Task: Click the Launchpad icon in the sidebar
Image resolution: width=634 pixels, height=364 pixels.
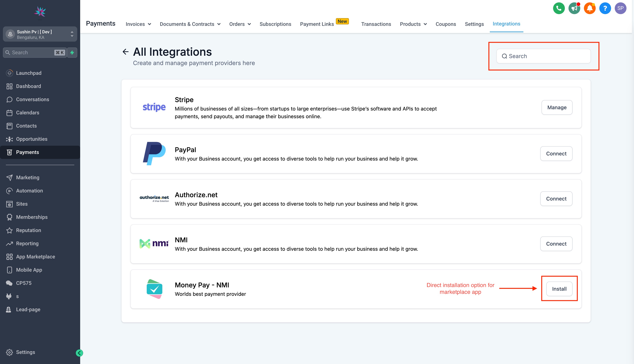Action: pyautogui.click(x=9, y=73)
